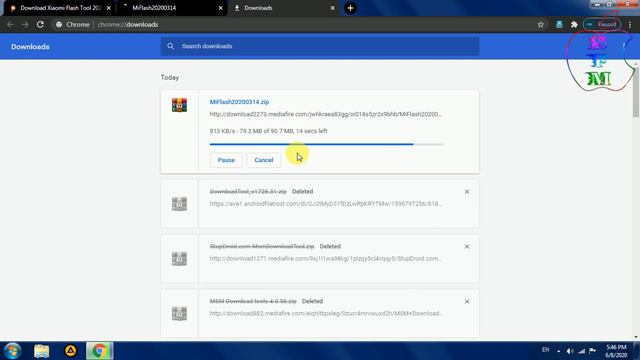640x360 pixels.
Task: Click the EN language indicator
Action: click(545, 350)
